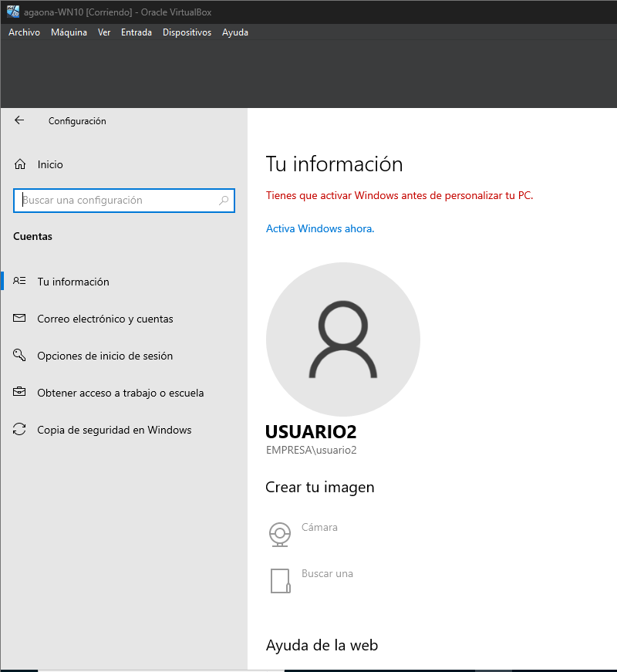Click the Obtener acceso a trabajo briefcase icon
617x672 pixels.
pos(20,393)
